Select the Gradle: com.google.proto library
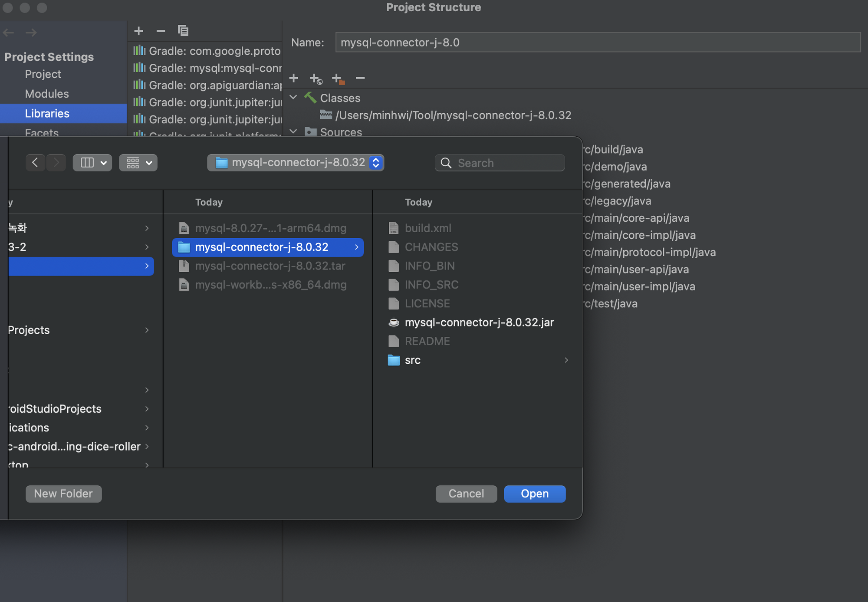Viewport: 868px width, 602px height. [x=207, y=51]
